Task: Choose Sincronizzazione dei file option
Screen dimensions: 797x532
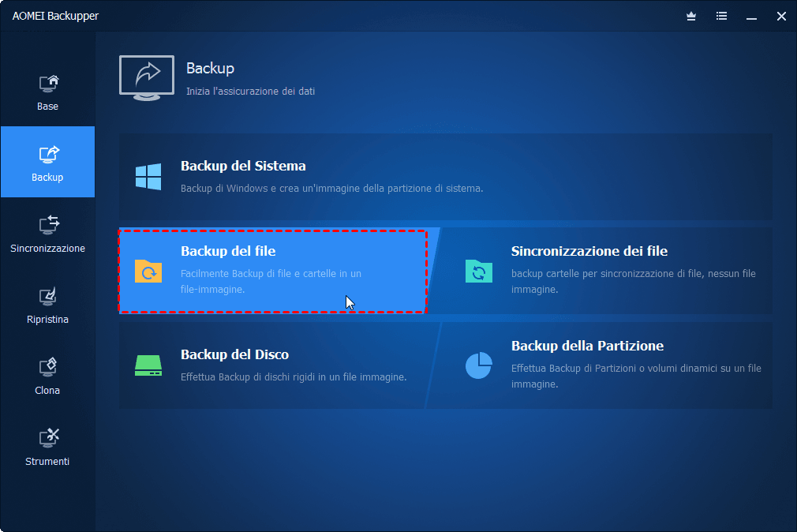Action: point(601,271)
